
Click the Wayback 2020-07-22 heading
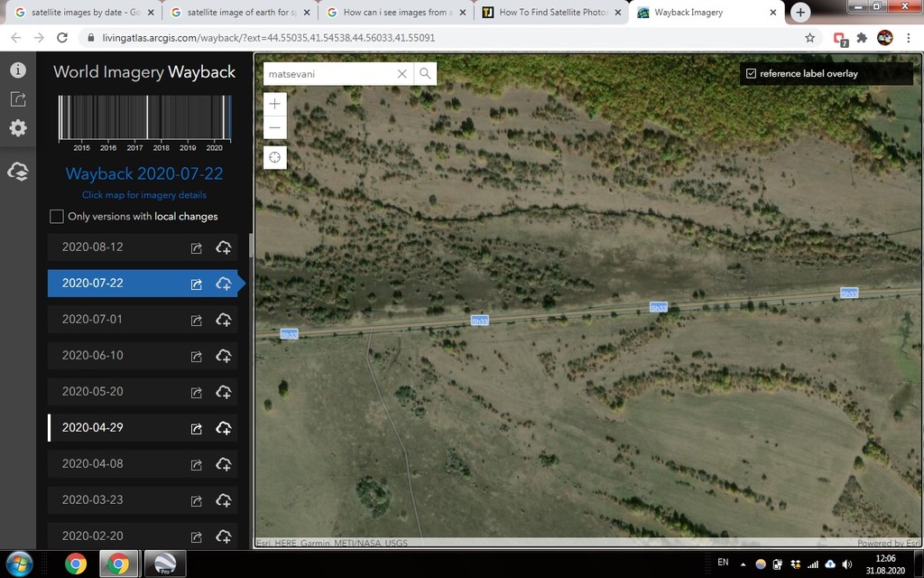[x=144, y=173]
